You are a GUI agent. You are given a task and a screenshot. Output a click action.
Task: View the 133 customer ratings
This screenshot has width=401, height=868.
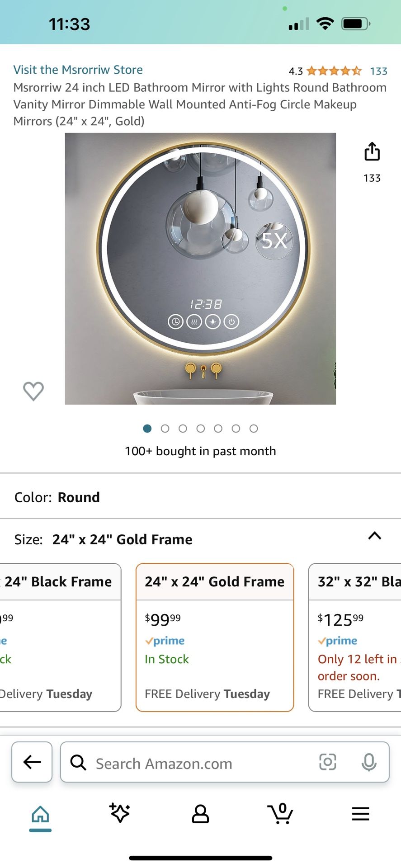tap(379, 71)
